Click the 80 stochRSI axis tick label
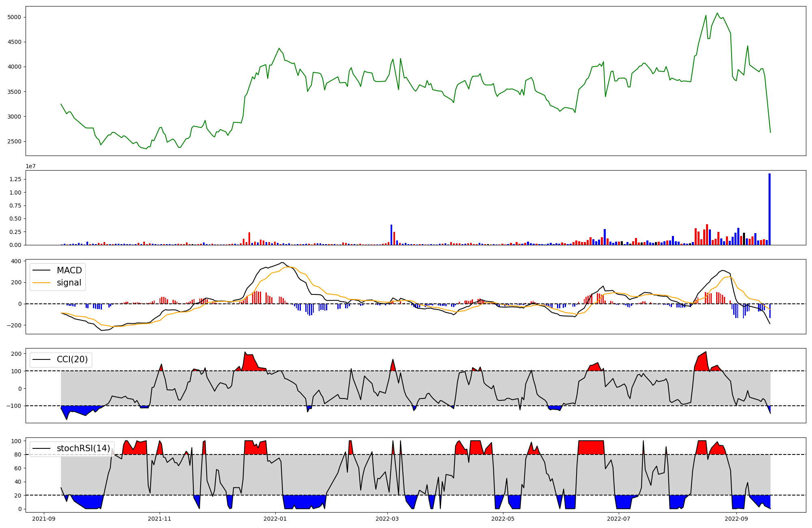812x528 pixels. tap(18, 454)
